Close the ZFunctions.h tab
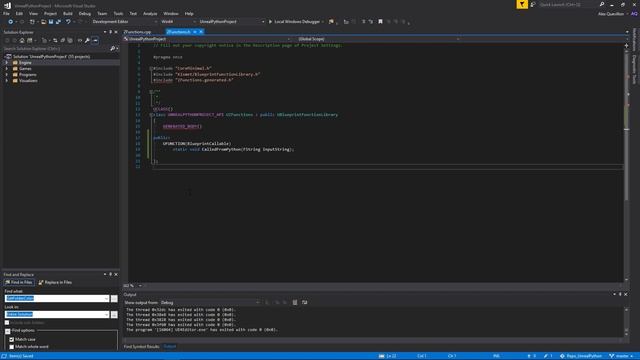Image resolution: width=640 pixels, height=360 pixels. 201,32
